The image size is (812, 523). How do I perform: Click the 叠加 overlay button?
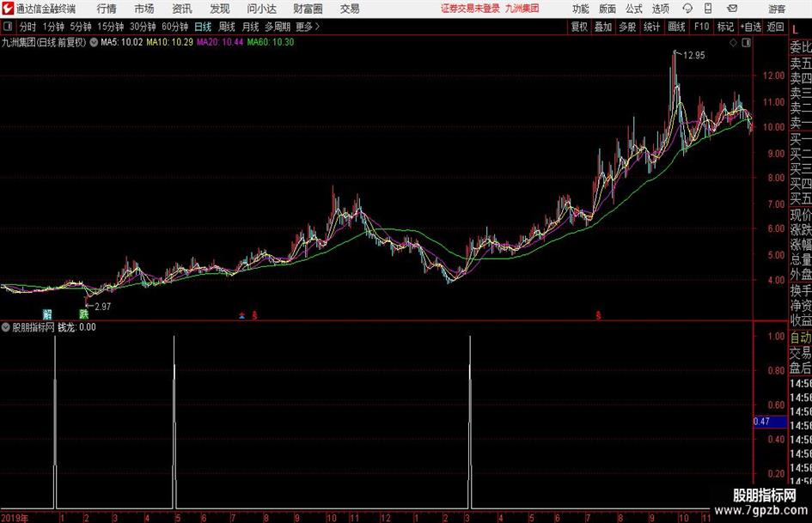tap(603, 27)
